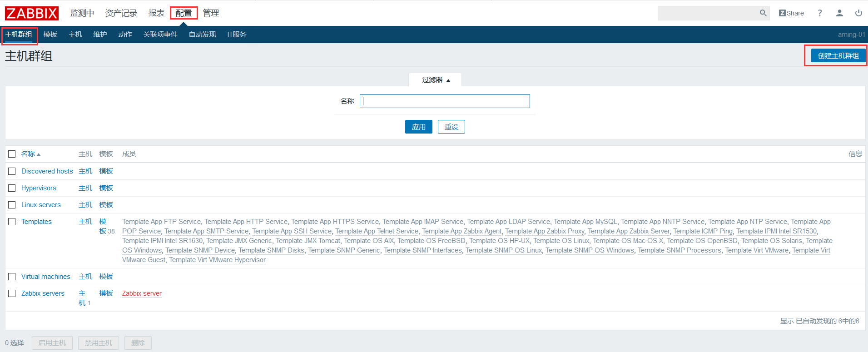Click the 删除 button
The height and width of the screenshot is (352, 868).
(x=138, y=343)
